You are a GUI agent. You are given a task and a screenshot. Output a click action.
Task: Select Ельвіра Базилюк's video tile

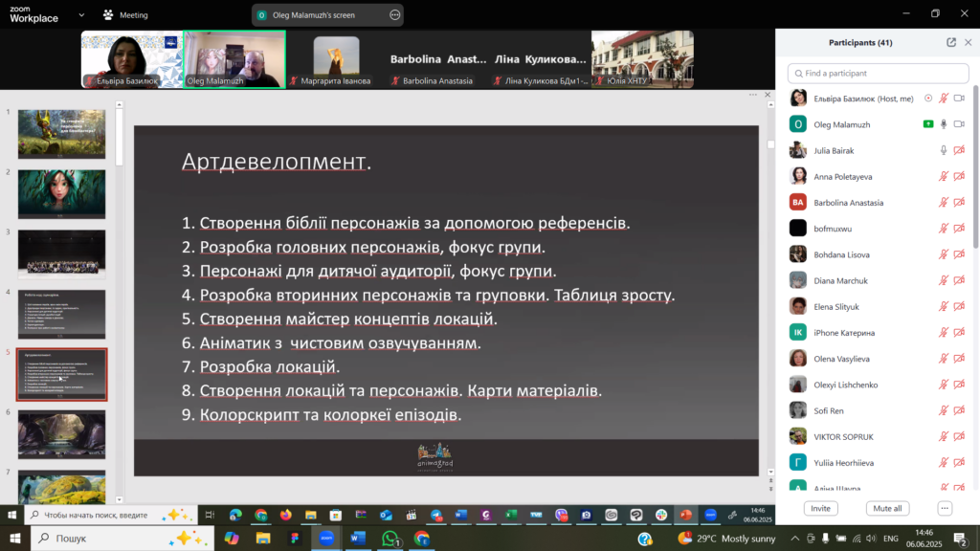132,59
